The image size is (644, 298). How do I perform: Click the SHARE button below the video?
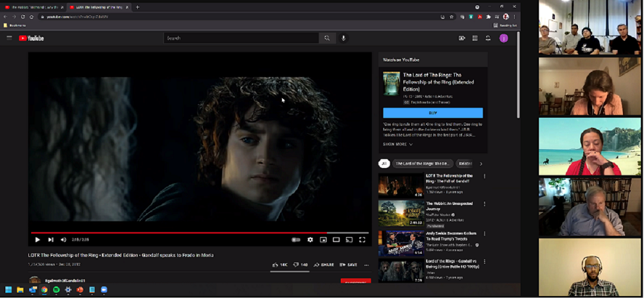click(324, 264)
